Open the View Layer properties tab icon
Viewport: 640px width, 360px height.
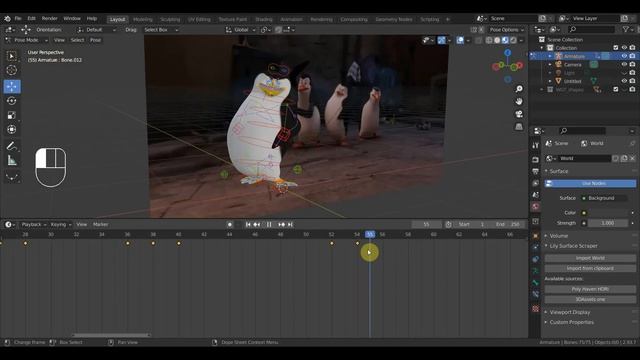click(536, 183)
